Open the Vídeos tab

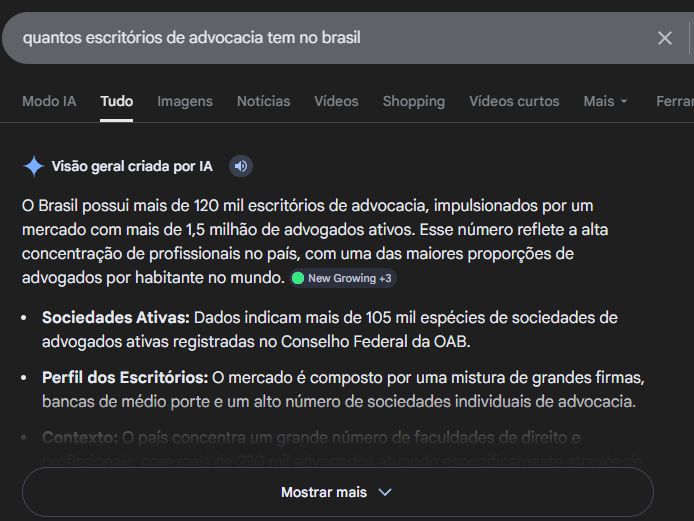click(x=336, y=101)
